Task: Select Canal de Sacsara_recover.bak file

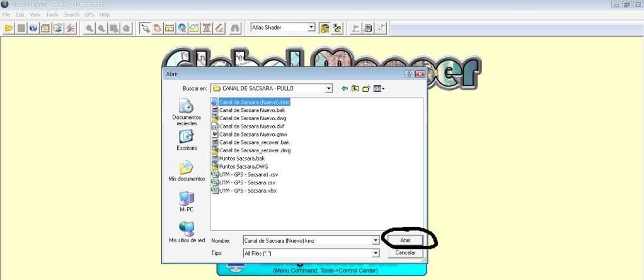Action: tap(251, 142)
